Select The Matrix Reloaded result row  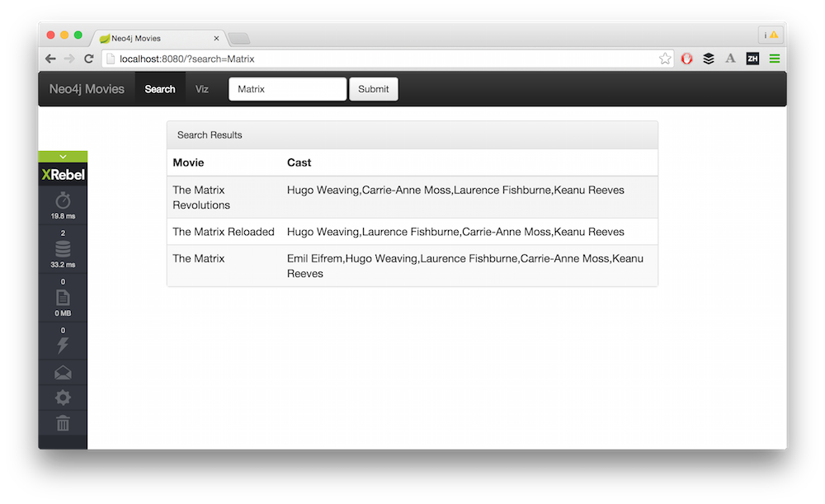click(x=412, y=232)
